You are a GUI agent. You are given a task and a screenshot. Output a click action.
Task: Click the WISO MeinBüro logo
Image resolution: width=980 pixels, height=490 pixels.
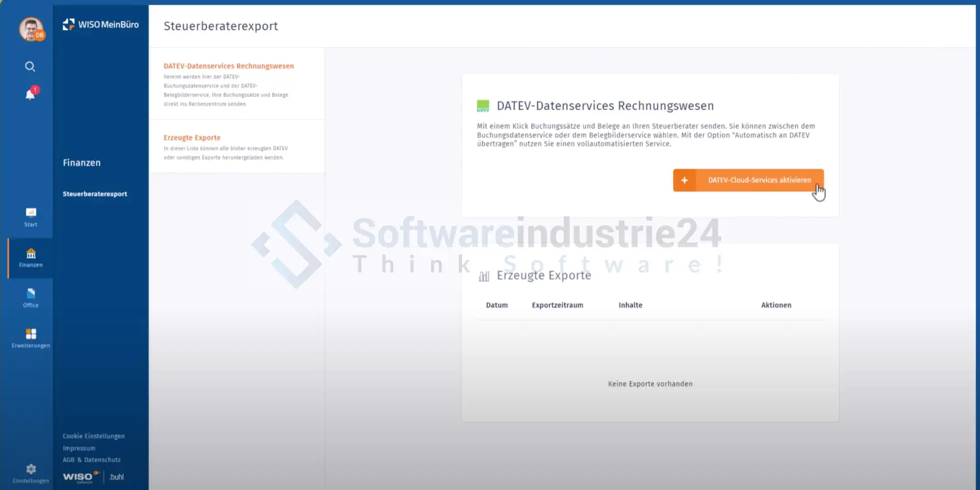click(x=101, y=25)
